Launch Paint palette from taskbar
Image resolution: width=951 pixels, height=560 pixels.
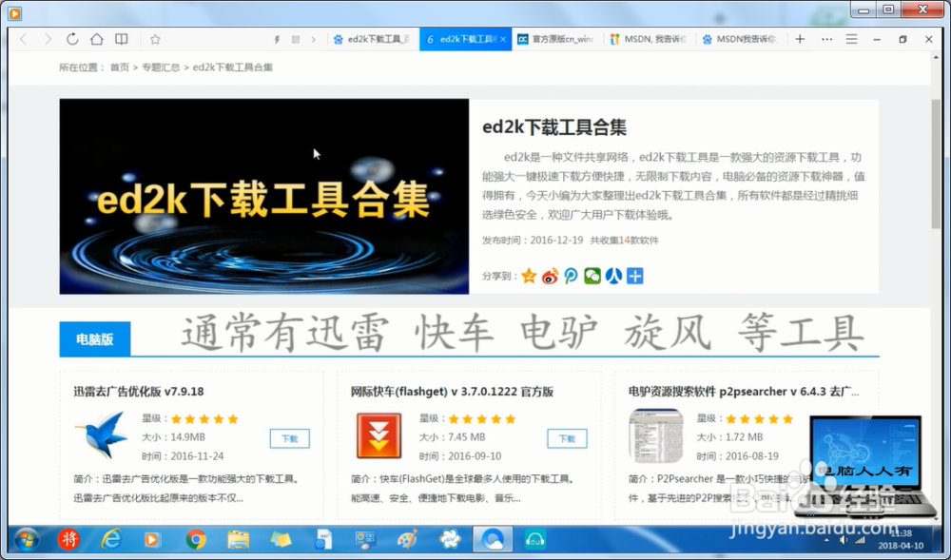tap(408, 539)
